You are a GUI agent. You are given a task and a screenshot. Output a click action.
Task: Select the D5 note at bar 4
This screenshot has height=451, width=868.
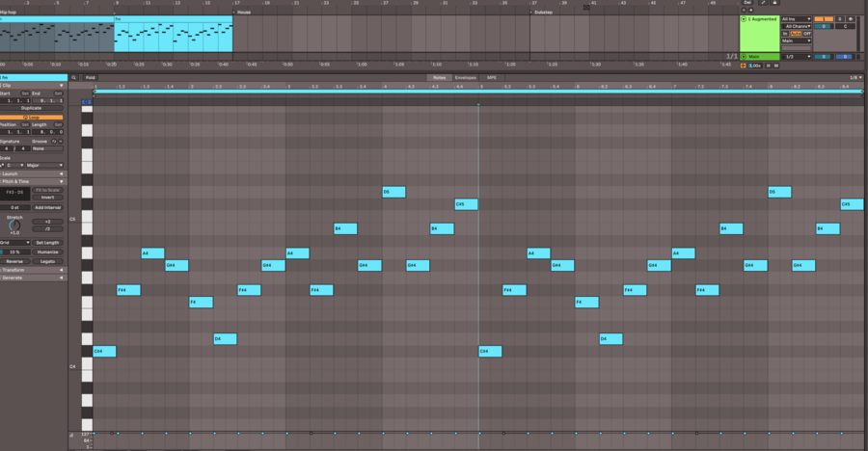(x=393, y=192)
